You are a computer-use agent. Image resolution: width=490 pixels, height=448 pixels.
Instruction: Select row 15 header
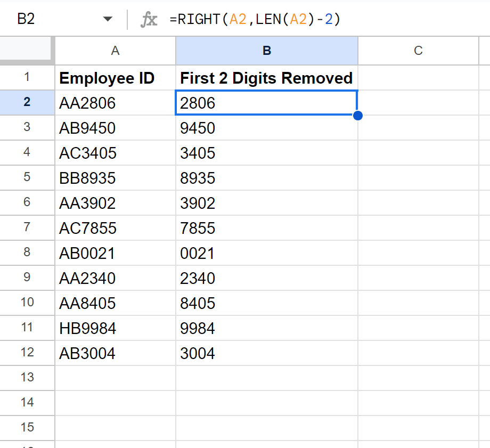click(x=27, y=428)
